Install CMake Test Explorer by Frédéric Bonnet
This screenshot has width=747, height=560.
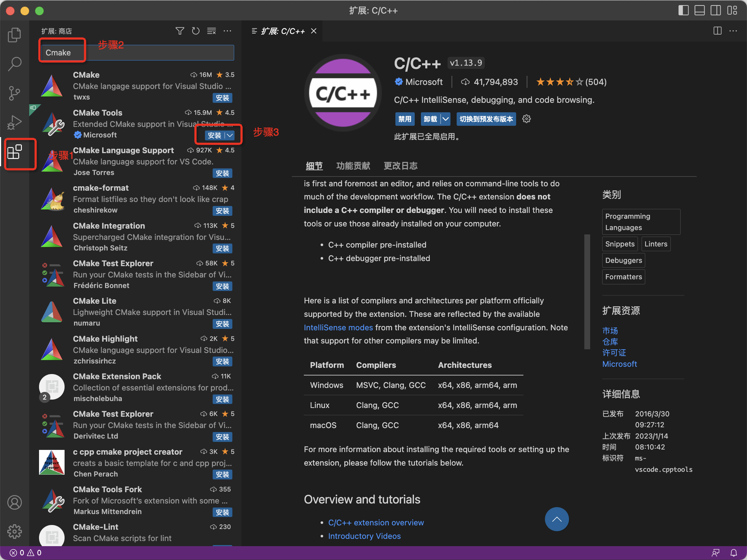pyautogui.click(x=222, y=287)
